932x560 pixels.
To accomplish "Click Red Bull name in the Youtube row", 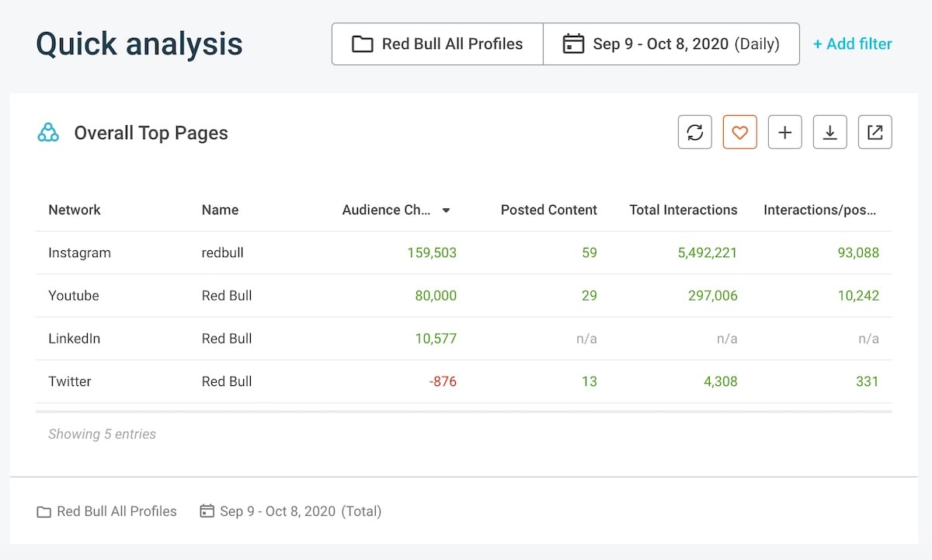I will click(227, 295).
